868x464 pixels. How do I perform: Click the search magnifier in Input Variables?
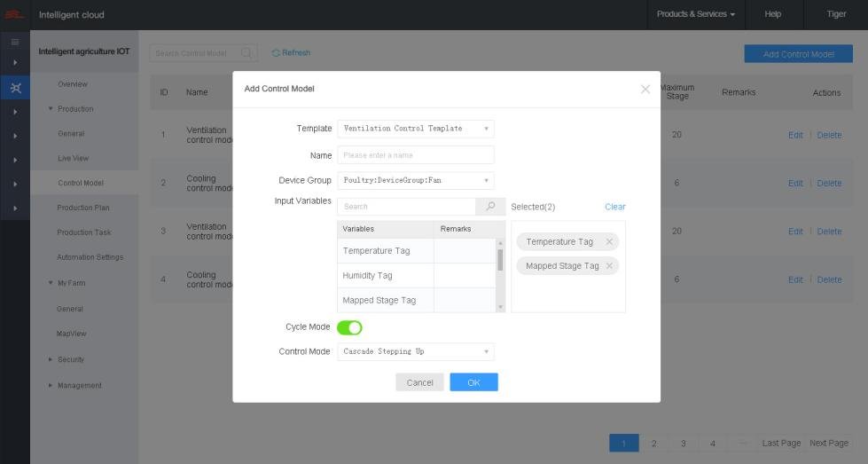490,206
